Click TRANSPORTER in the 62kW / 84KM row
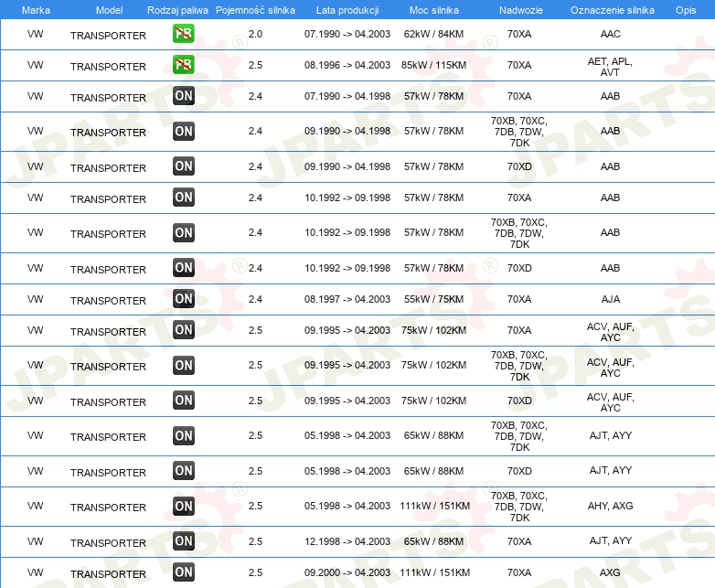This screenshot has width=715, height=588. click(108, 36)
